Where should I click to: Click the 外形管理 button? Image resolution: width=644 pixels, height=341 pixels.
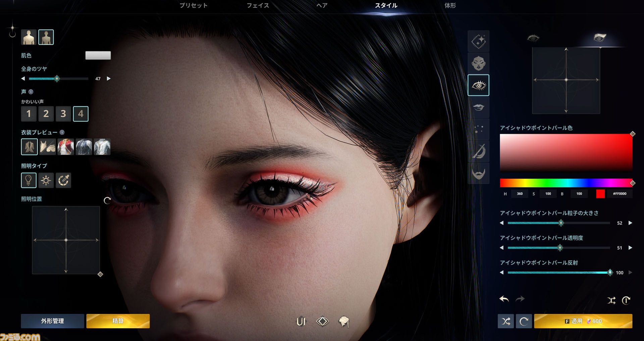coord(52,321)
